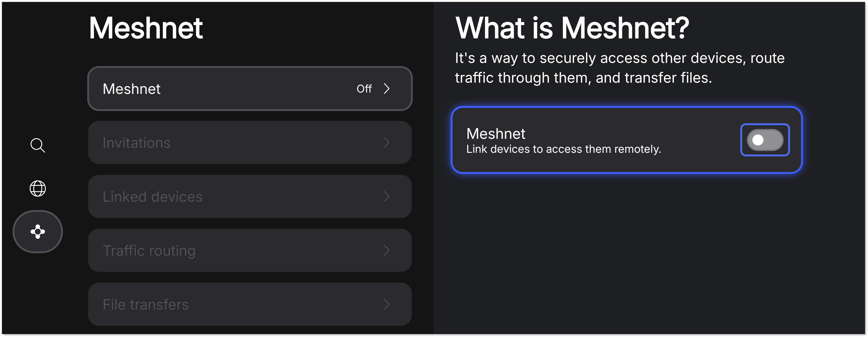Open the Invitations menu item label

(136, 143)
